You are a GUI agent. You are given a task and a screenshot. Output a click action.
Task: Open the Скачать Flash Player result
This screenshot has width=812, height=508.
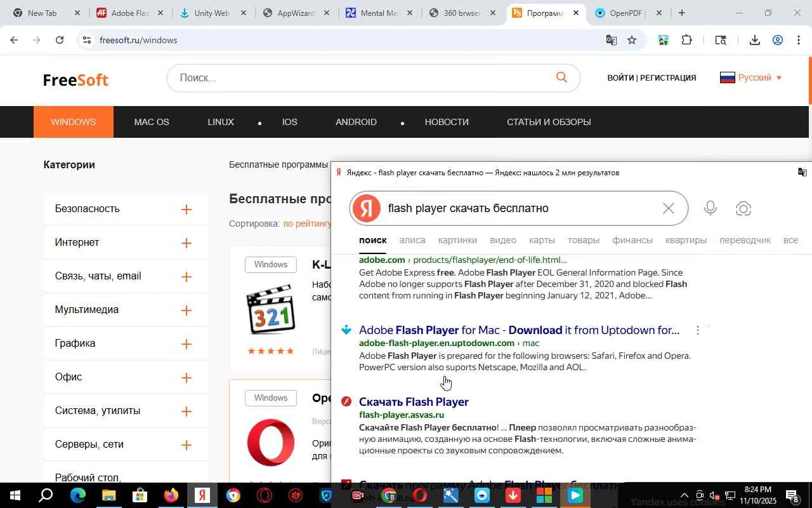tap(414, 402)
